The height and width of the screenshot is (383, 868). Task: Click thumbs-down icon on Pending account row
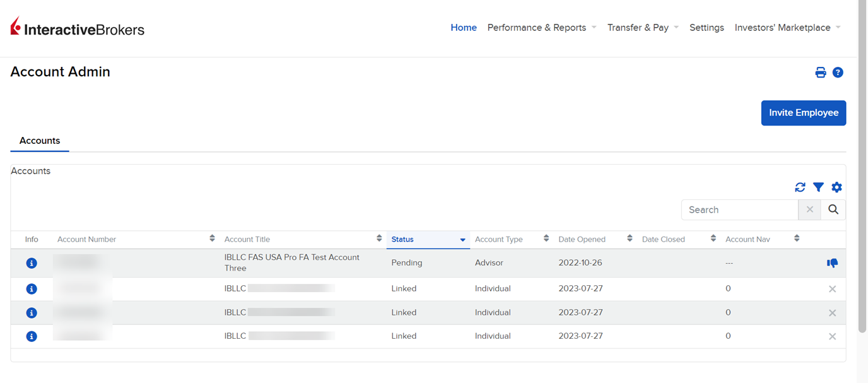[832, 263]
